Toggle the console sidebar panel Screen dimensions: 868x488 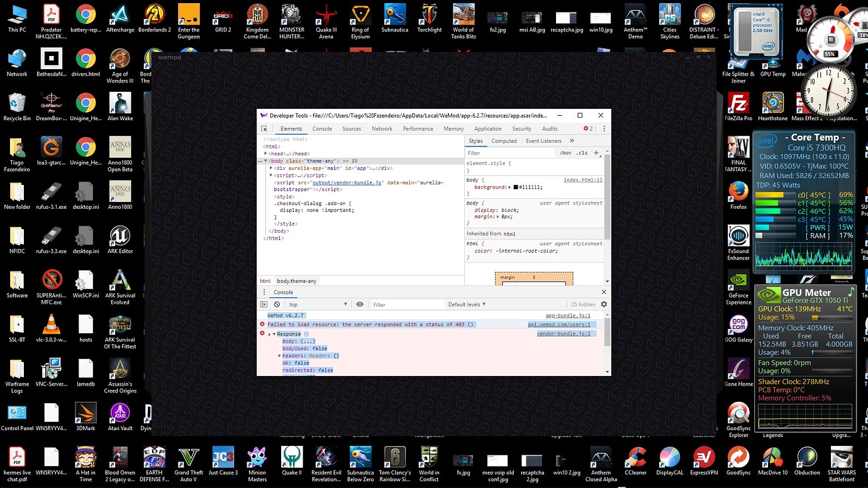pos(264,304)
